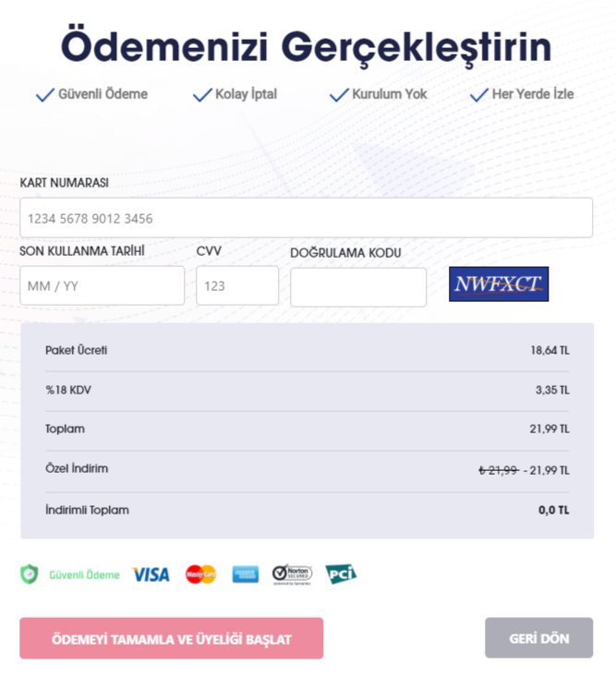Screen dimensions: 616x676
Task: Click the VISA logo
Action: 151,574
